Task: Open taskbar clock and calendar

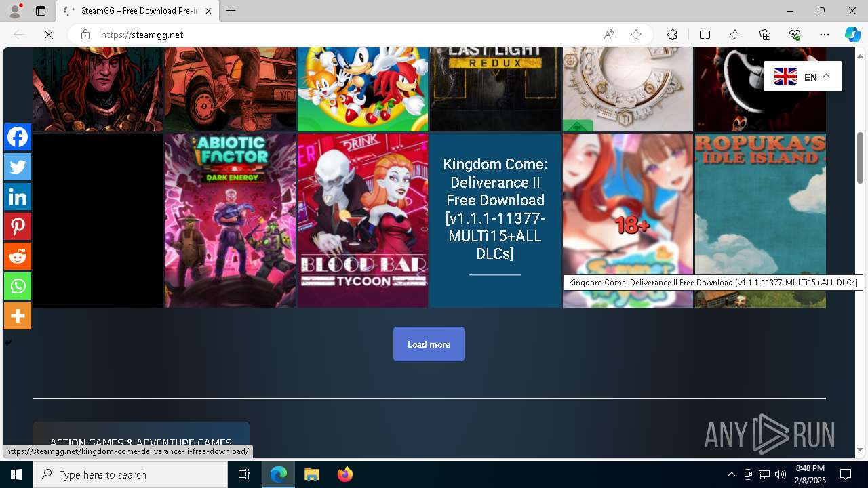Action: coord(810,474)
